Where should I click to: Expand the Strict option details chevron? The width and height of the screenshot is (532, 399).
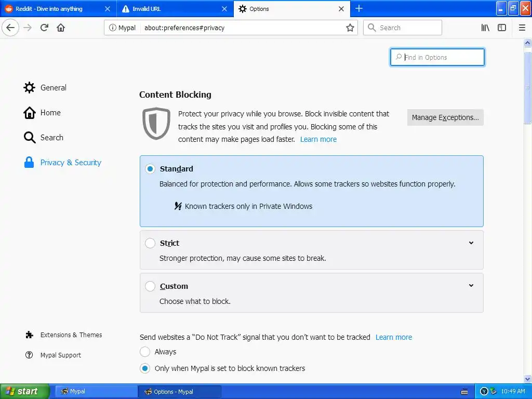point(471,243)
